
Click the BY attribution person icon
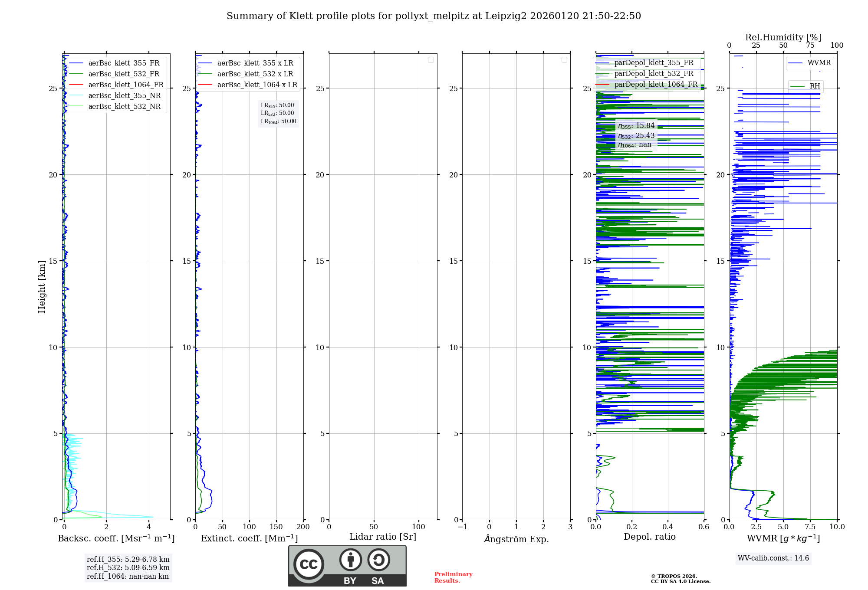tap(350, 560)
